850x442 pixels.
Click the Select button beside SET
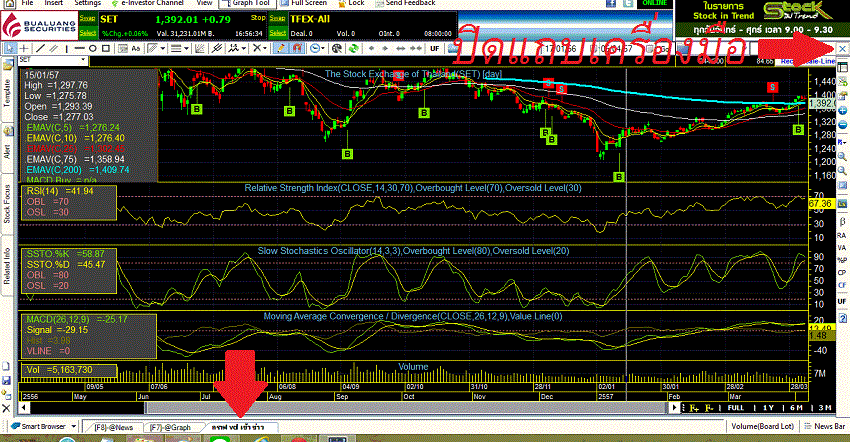coord(87,33)
